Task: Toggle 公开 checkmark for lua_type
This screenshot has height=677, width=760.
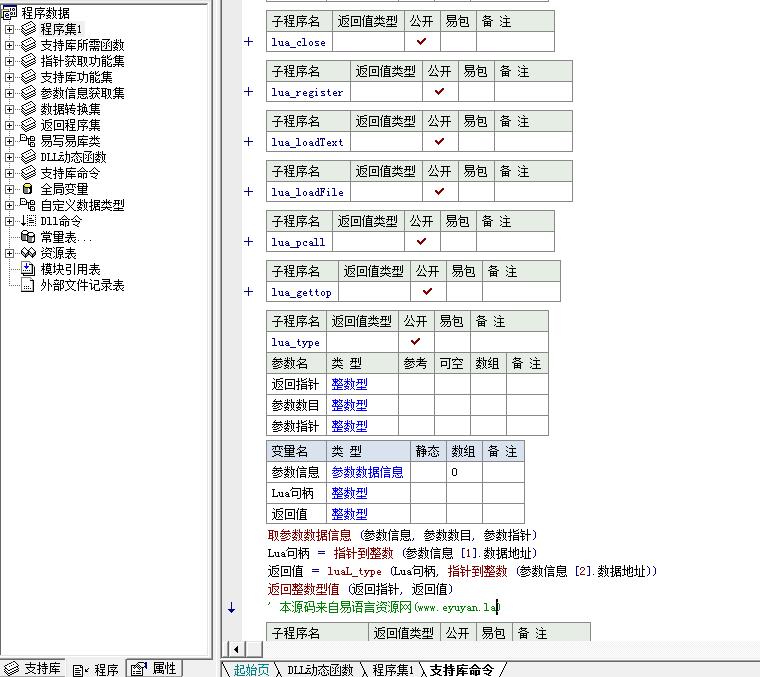Action: click(416, 342)
